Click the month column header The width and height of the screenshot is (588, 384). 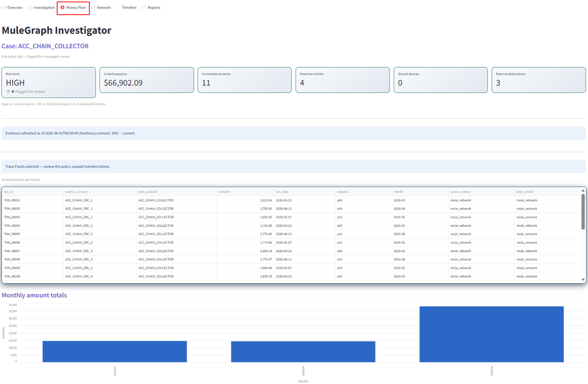tap(420, 192)
